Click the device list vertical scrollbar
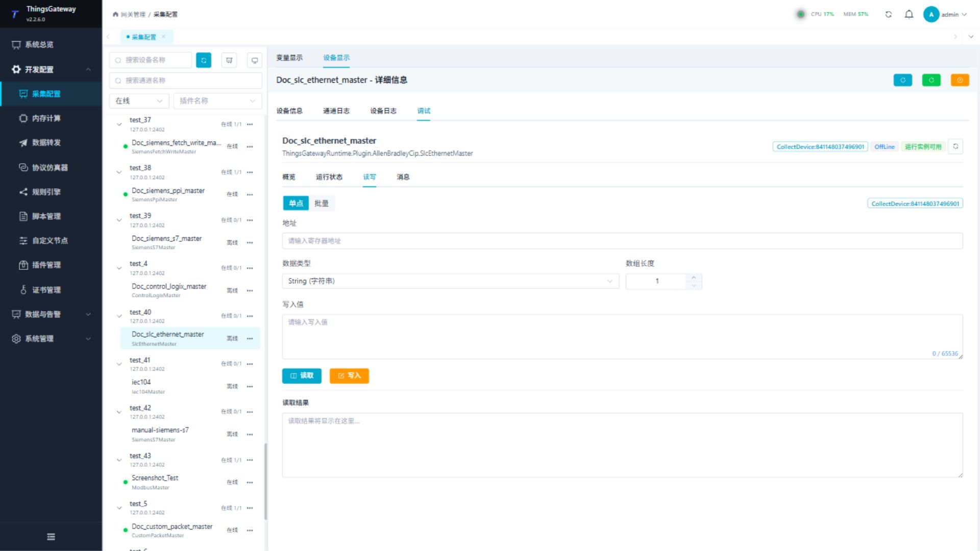980x551 pixels. (x=265, y=481)
